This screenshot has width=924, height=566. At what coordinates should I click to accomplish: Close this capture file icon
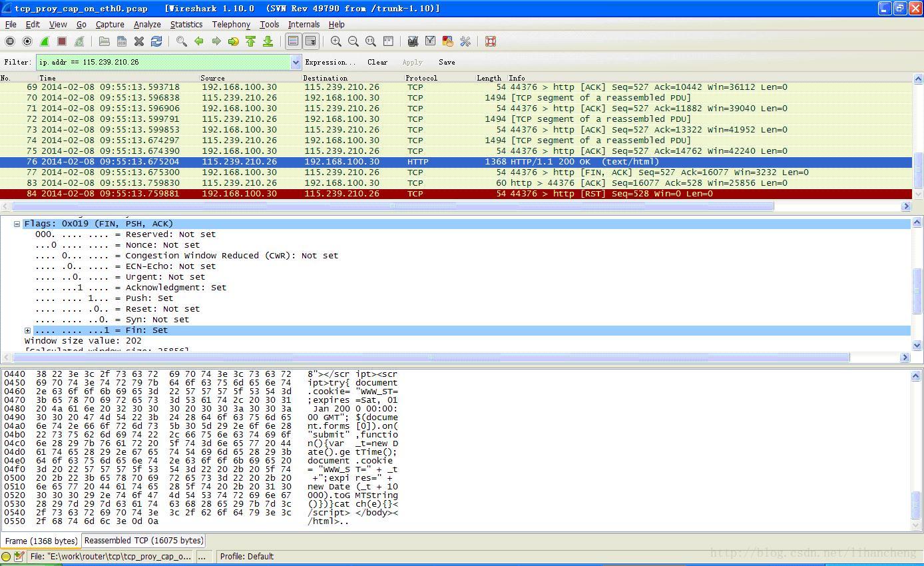(x=139, y=41)
